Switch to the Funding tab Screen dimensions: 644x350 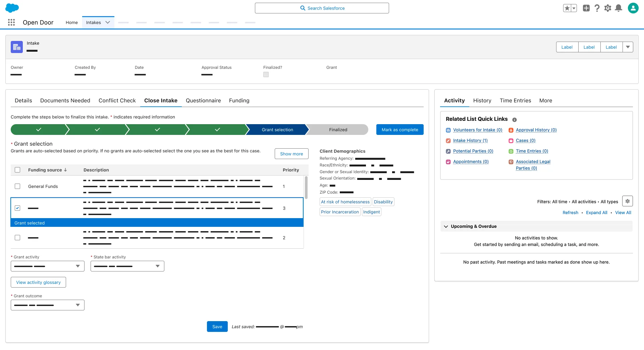coord(239,100)
